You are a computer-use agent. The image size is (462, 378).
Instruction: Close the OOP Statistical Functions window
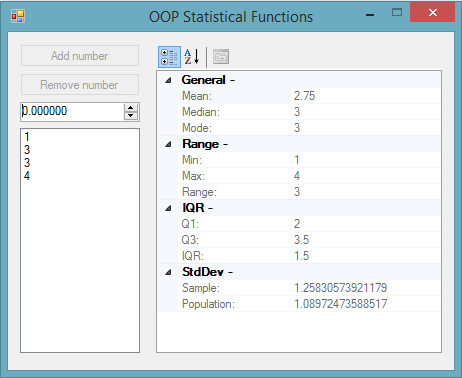click(433, 13)
